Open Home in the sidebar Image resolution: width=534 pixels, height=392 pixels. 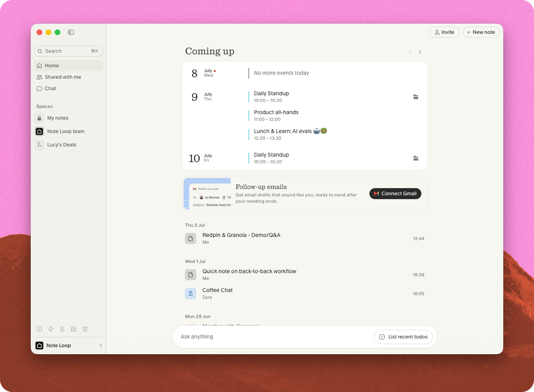point(69,66)
